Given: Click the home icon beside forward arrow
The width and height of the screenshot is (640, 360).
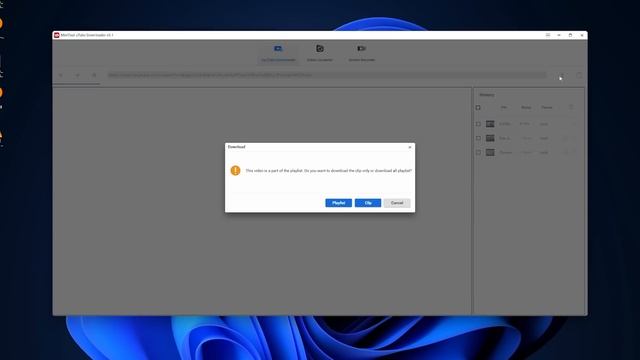Looking at the screenshot, I should pyautogui.click(x=94, y=75).
